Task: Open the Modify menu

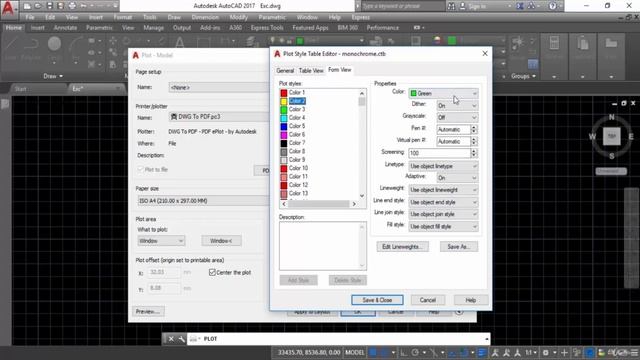Action: click(x=238, y=17)
